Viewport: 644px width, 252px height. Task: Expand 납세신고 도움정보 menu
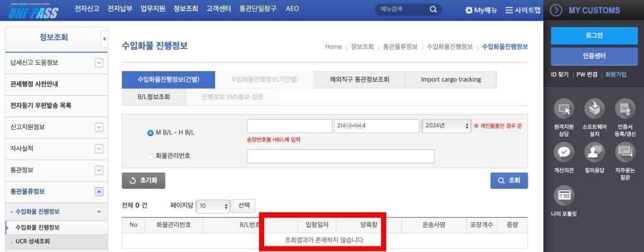99,63
